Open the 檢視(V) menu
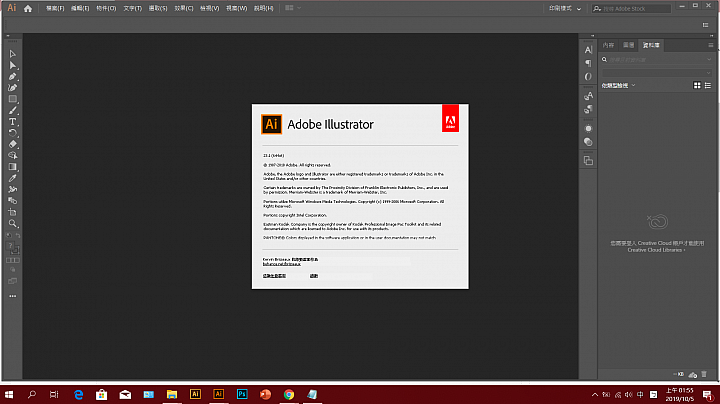This screenshot has height=404, width=720. click(x=209, y=8)
